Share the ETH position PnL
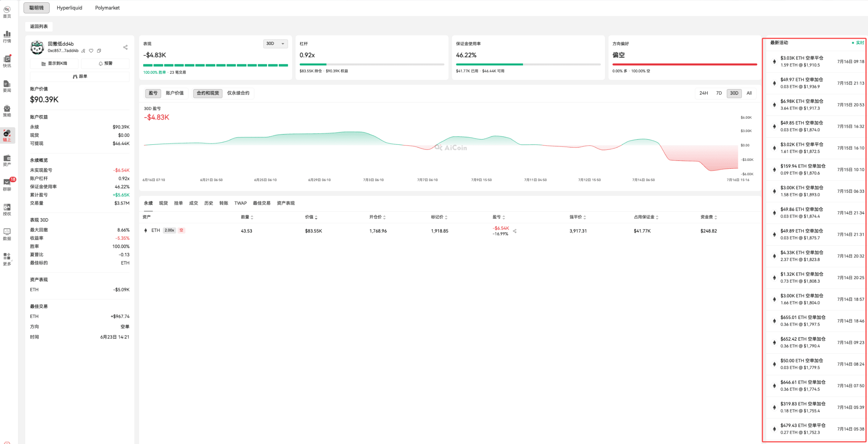 (x=515, y=231)
